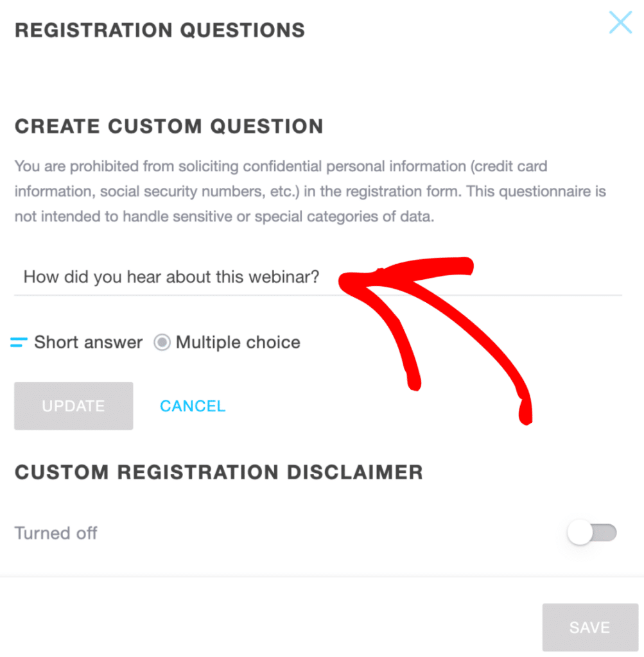This screenshot has height=657, width=644.
Task: Click the UPDATE button
Action: coord(73,405)
